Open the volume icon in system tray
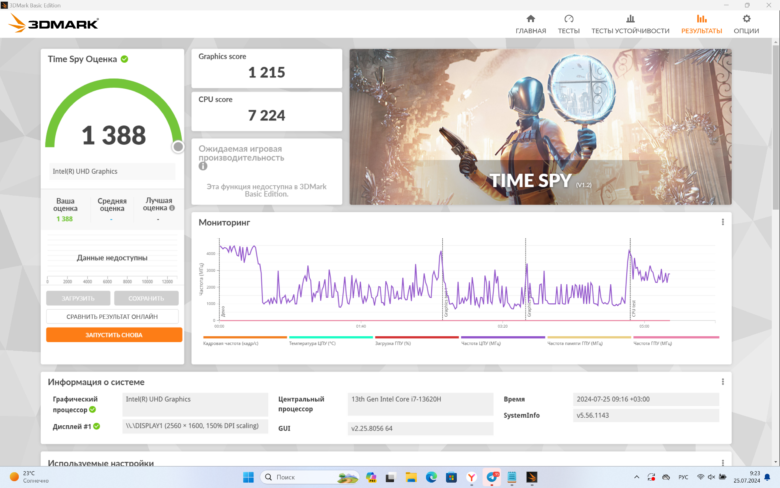This screenshot has height=488, width=780. 711,477
